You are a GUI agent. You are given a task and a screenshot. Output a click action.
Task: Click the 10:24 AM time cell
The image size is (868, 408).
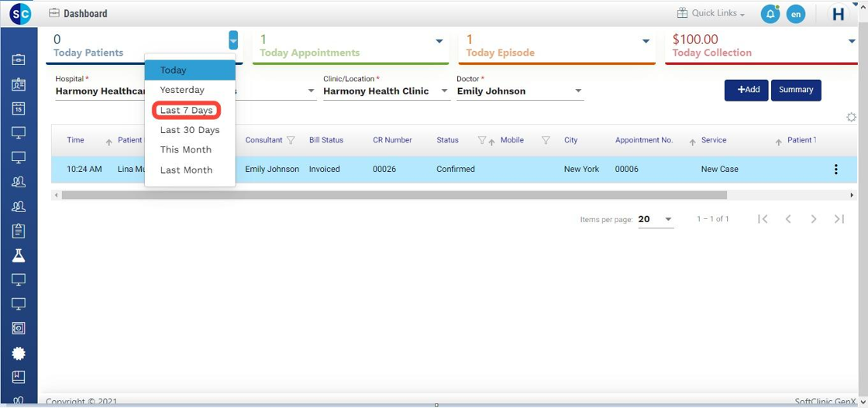pos(84,170)
